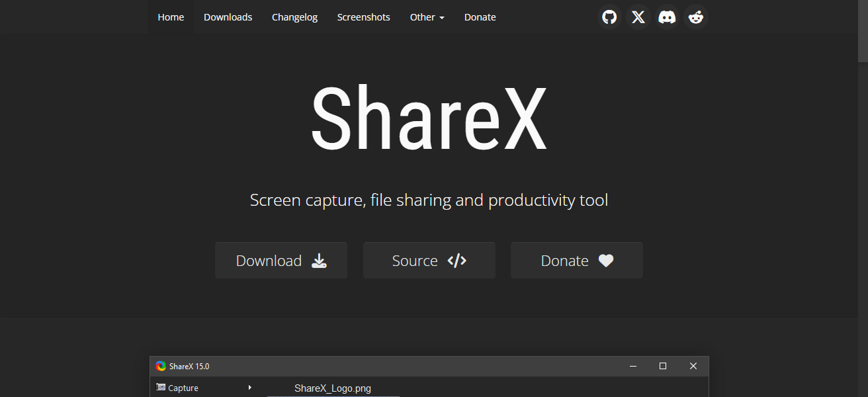This screenshot has width=868, height=397.
Task: Visit the Reddit community icon
Action: click(x=695, y=17)
